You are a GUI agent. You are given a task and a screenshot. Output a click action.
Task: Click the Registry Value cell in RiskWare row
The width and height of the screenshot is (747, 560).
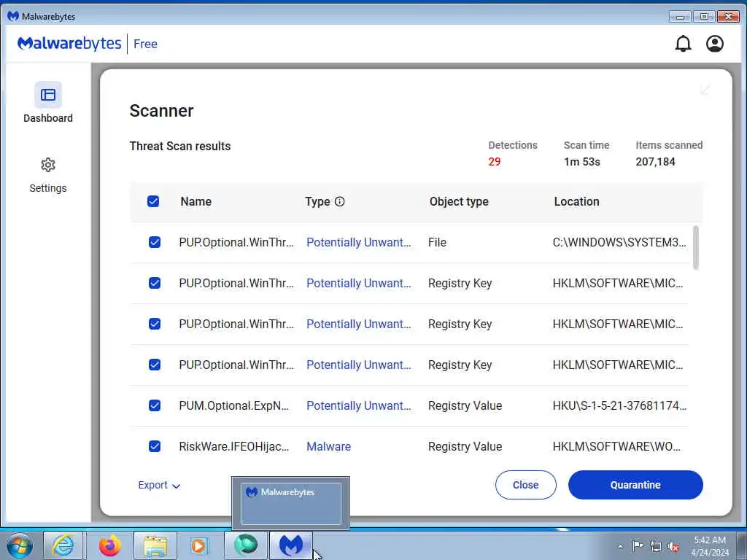465,447
